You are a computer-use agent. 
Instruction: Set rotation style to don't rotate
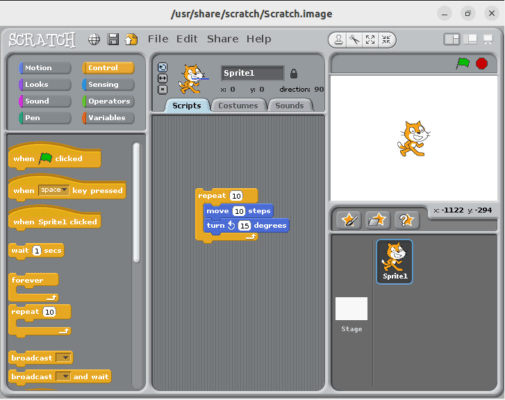163,90
